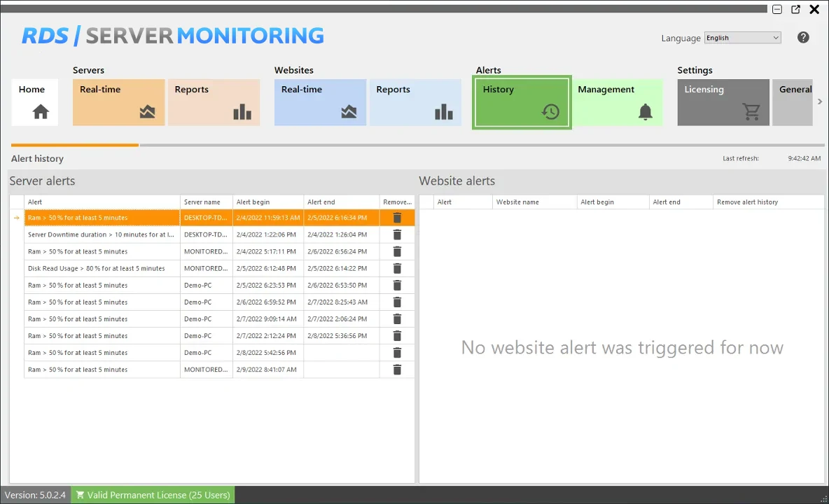This screenshot has width=829, height=504.
Task: Open the General settings tile
Action: 794,102
